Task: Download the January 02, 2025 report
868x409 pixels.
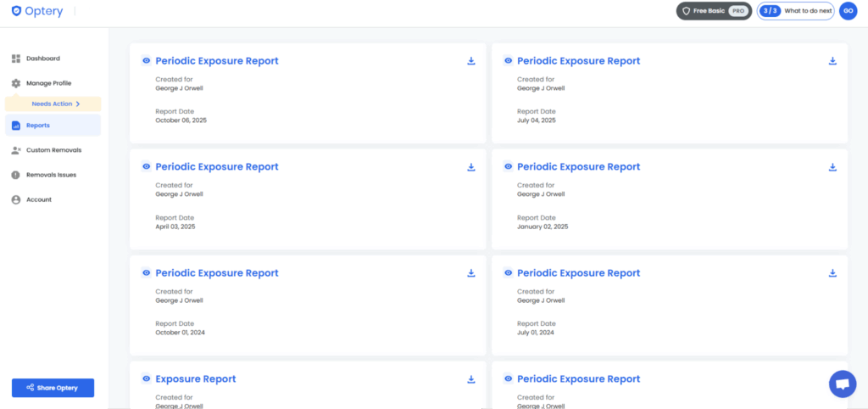Action: [x=832, y=167]
